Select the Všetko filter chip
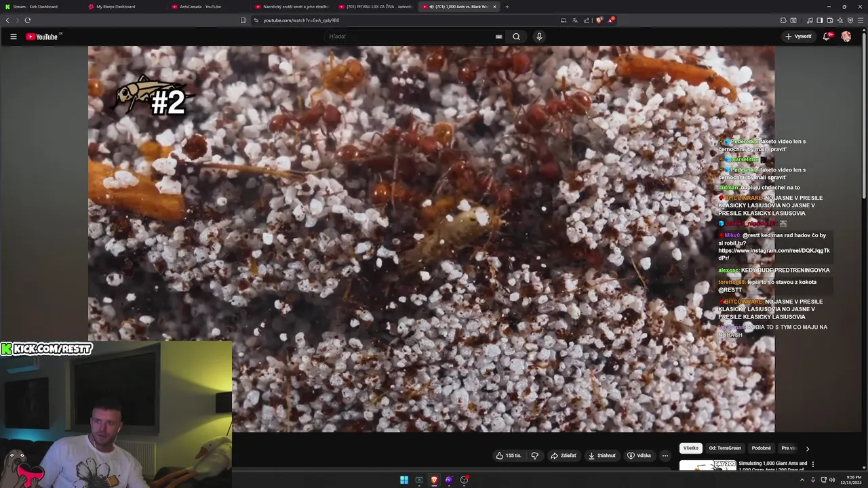The image size is (868, 488). [x=691, y=448]
